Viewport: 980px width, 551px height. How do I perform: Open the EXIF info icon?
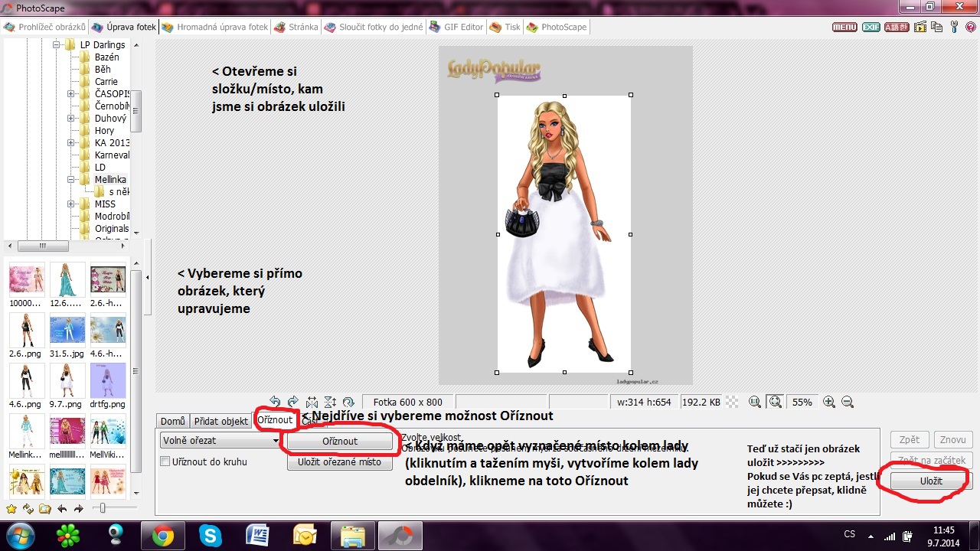point(871,27)
